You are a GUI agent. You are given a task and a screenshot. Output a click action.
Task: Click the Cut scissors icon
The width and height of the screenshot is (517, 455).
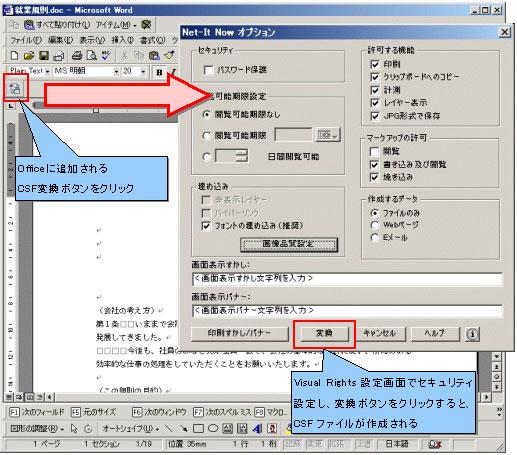tap(124, 55)
